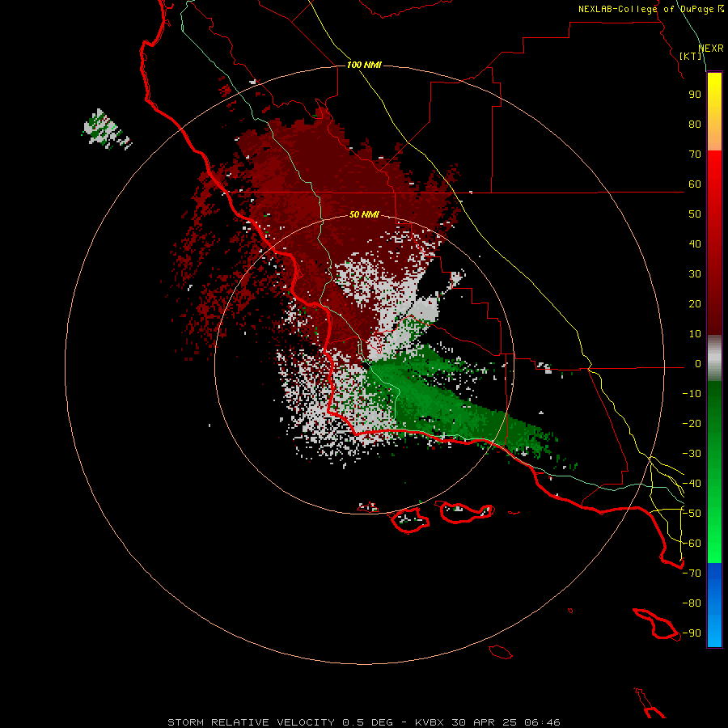Select the 100 NMI range ring label
Image resolution: width=728 pixels, height=728 pixels.
point(364,65)
